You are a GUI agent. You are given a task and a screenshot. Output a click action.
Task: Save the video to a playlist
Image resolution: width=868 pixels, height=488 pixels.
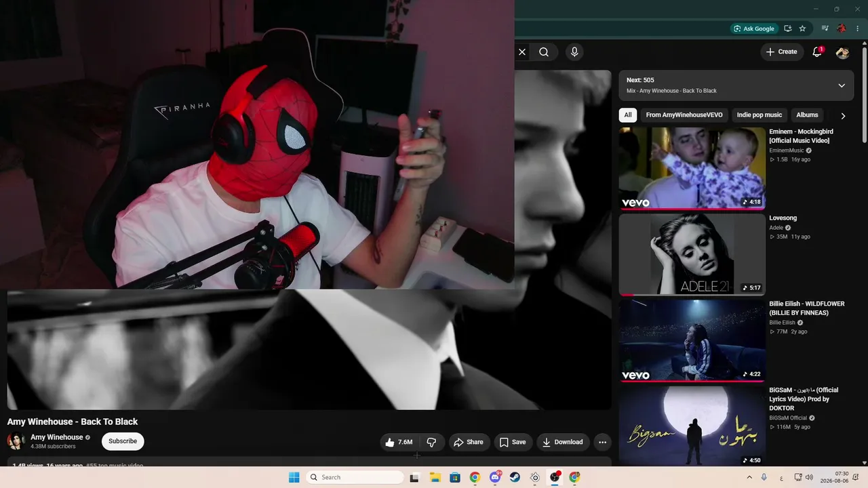click(513, 442)
